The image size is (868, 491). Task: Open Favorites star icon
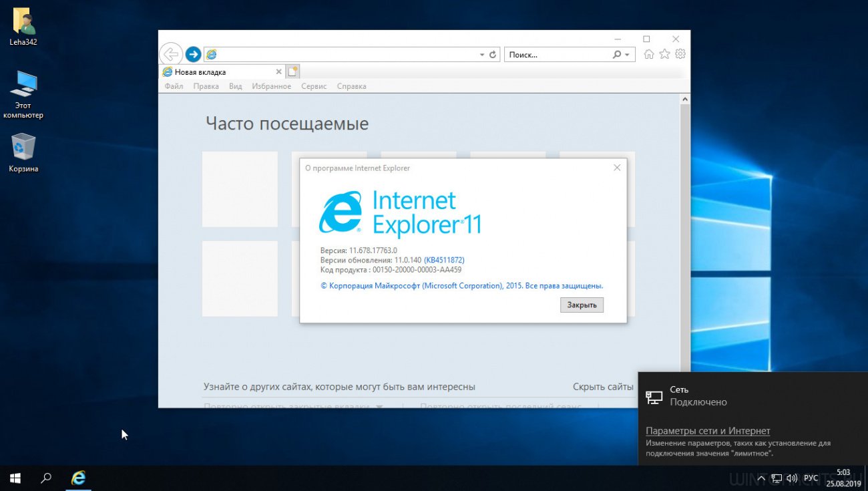pos(664,54)
